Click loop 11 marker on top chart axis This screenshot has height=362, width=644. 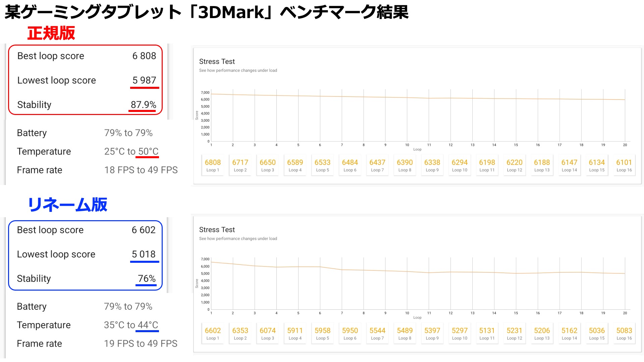click(429, 145)
